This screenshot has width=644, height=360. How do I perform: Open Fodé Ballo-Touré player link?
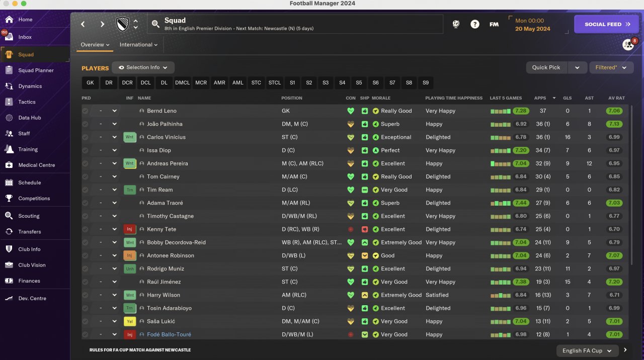coord(169,334)
